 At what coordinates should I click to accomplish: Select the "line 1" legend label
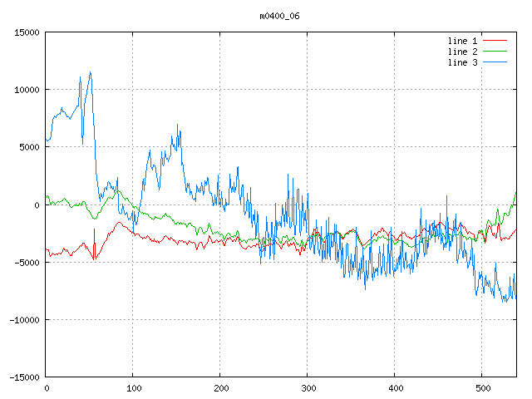click(463, 40)
